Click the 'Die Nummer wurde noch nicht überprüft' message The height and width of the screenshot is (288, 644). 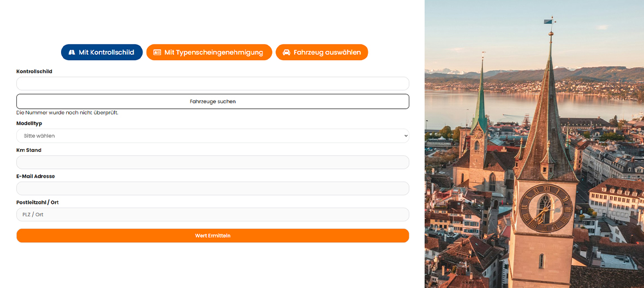67,113
